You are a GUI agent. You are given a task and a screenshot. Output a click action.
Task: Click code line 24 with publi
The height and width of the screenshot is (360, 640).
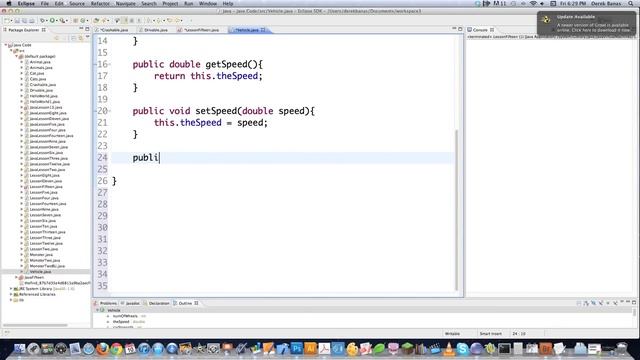click(x=282, y=158)
